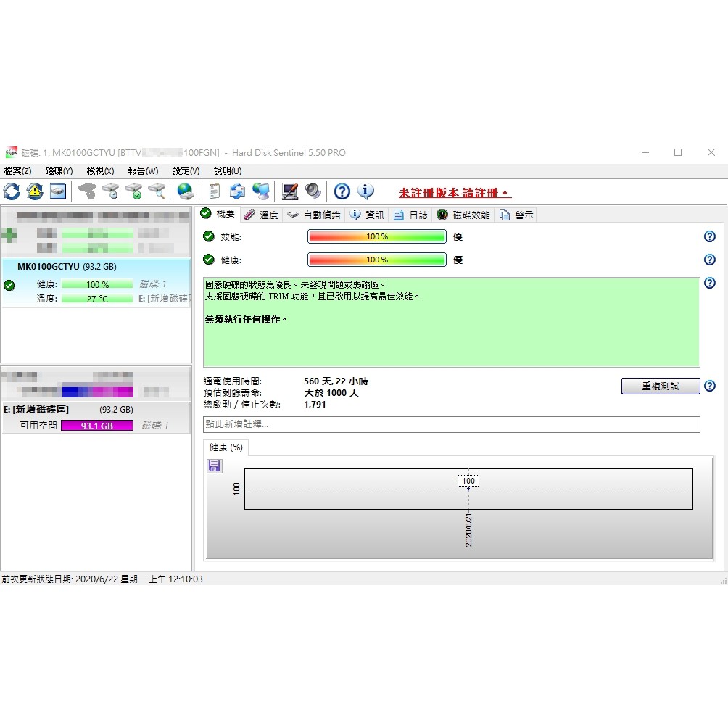This screenshot has width=728, height=728.
Task: Click the red 未註冊版本 請註冊 link
Action: [x=455, y=193]
